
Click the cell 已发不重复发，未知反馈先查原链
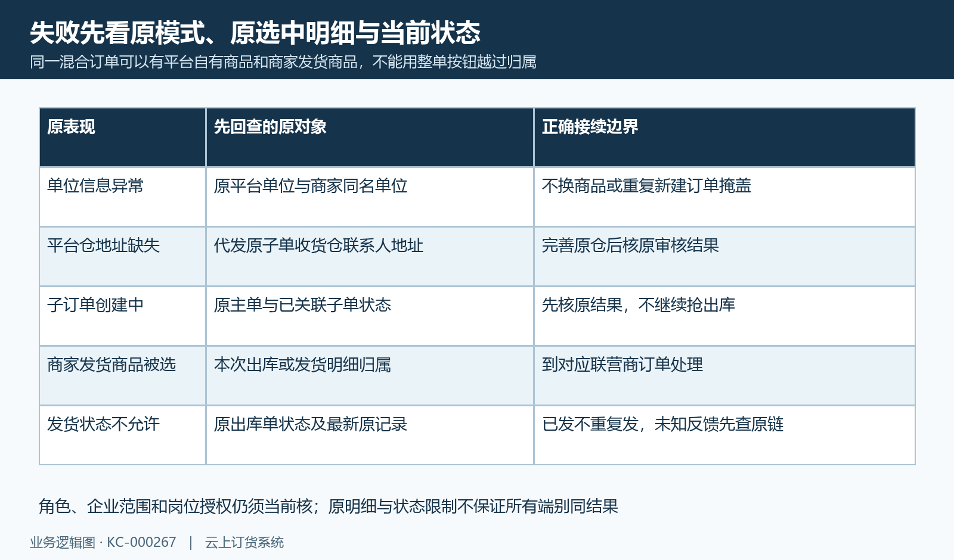724,435
